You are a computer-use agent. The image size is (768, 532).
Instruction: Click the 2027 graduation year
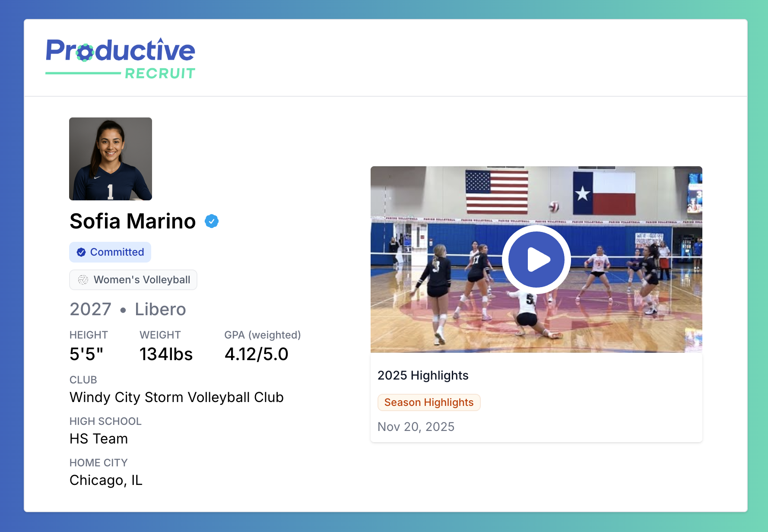pos(90,309)
